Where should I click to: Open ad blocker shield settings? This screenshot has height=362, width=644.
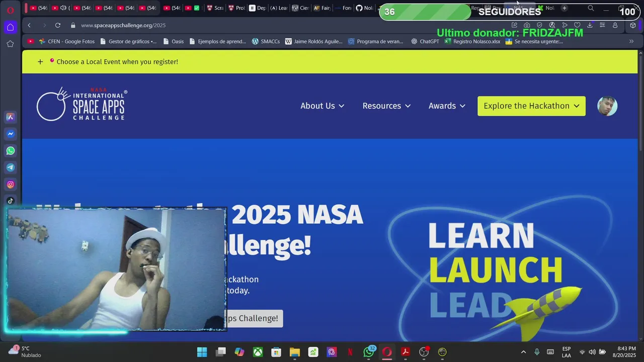click(539, 25)
